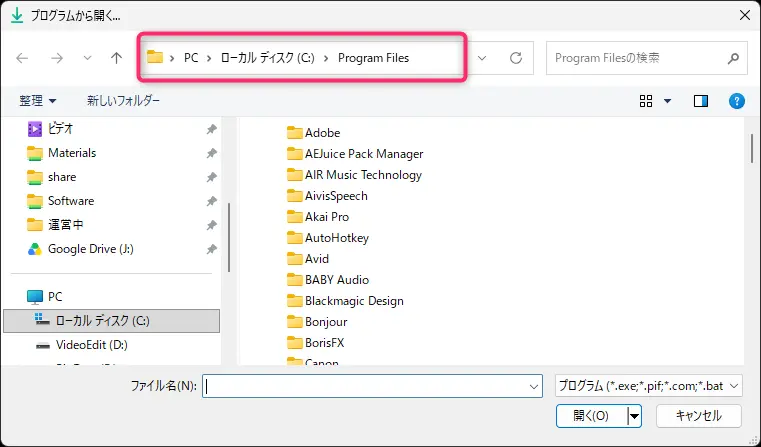Image resolution: width=761 pixels, height=447 pixels.
Task: Create a folder with 新しいフォルダー
Action: [123, 100]
